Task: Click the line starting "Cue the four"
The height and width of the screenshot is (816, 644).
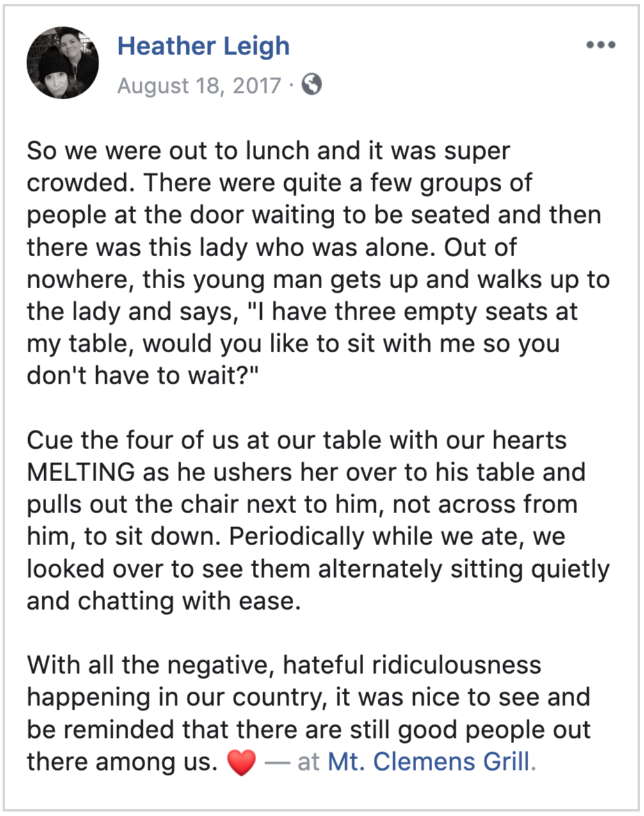Action: click(296, 441)
